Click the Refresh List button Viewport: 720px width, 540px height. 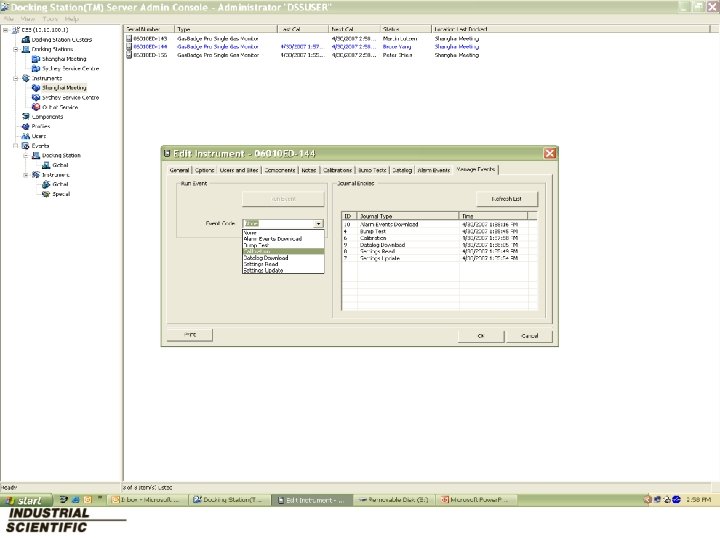pos(506,199)
